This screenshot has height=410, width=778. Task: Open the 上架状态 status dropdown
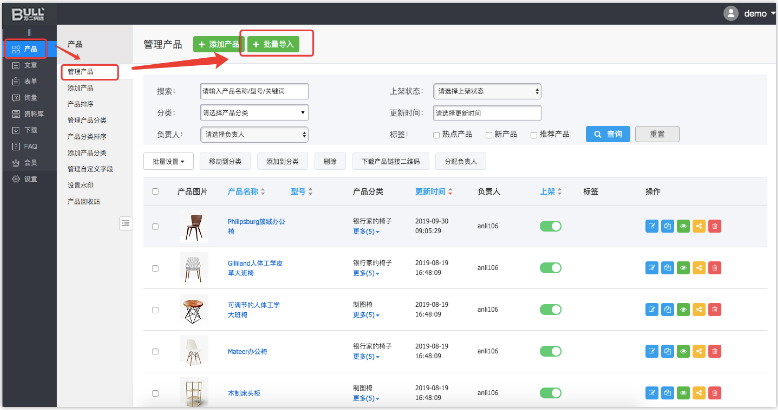(x=487, y=91)
